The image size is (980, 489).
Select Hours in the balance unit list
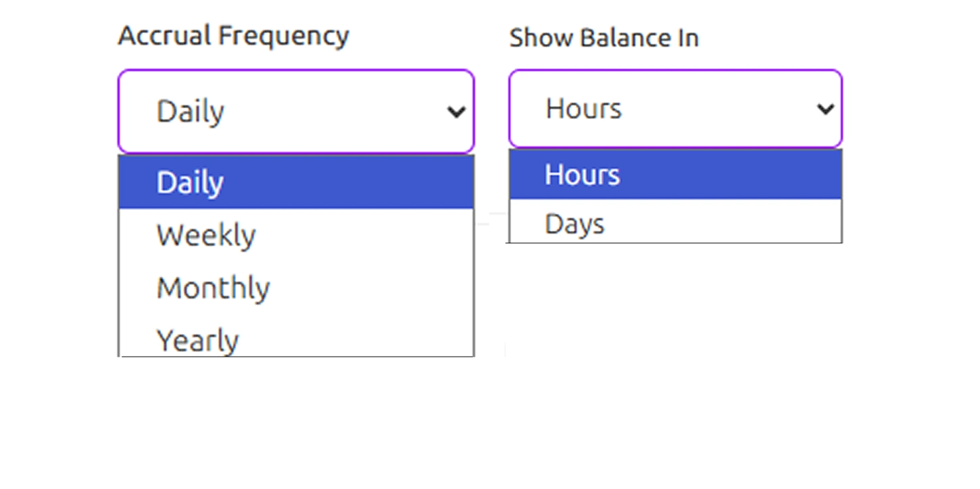(x=675, y=175)
